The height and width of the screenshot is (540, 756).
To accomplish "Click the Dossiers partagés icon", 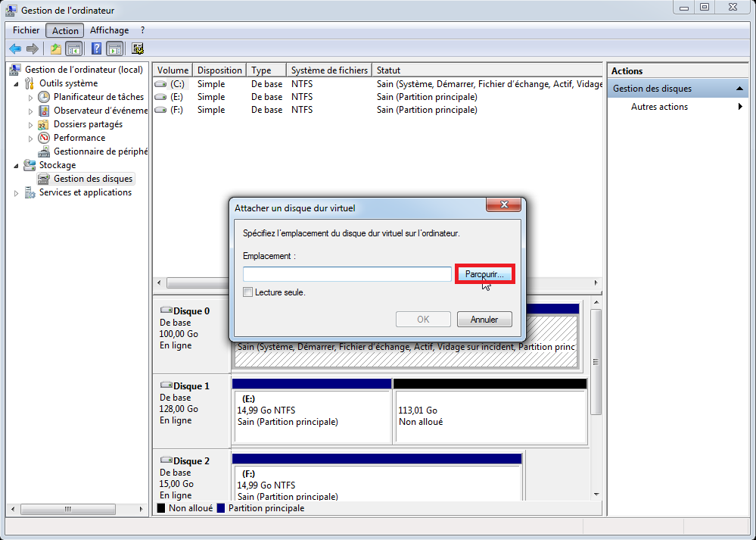I will tap(44, 124).
